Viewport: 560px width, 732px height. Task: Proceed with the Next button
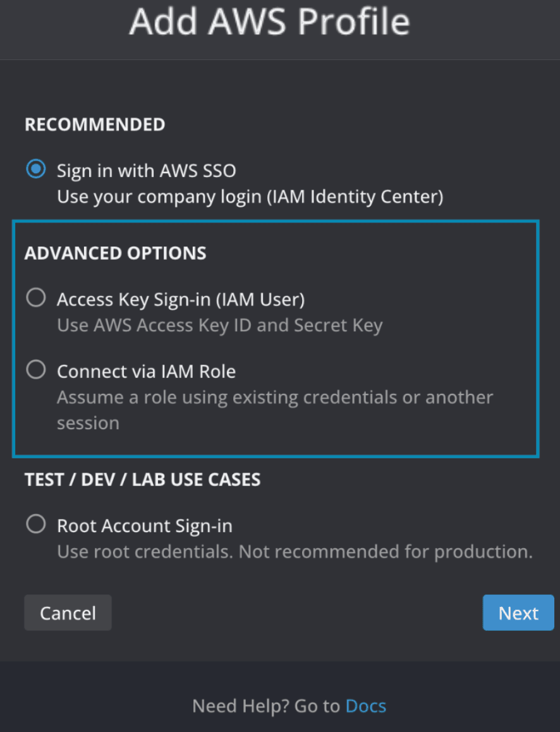[x=518, y=613]
